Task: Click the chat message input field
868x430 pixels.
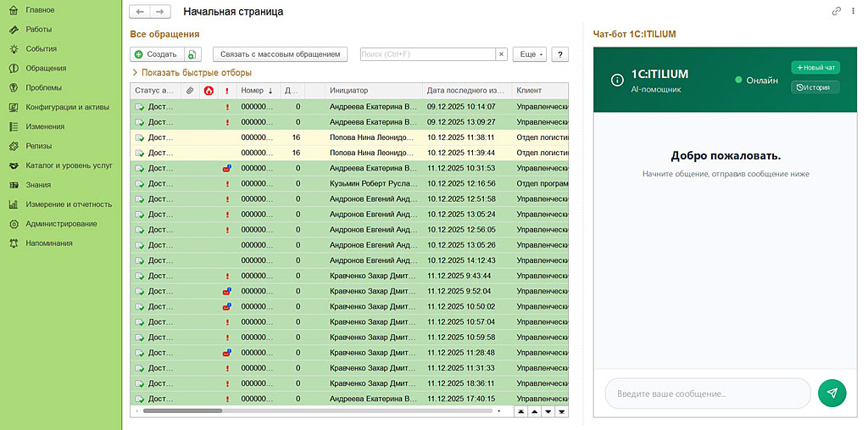Action: point(706,394)
